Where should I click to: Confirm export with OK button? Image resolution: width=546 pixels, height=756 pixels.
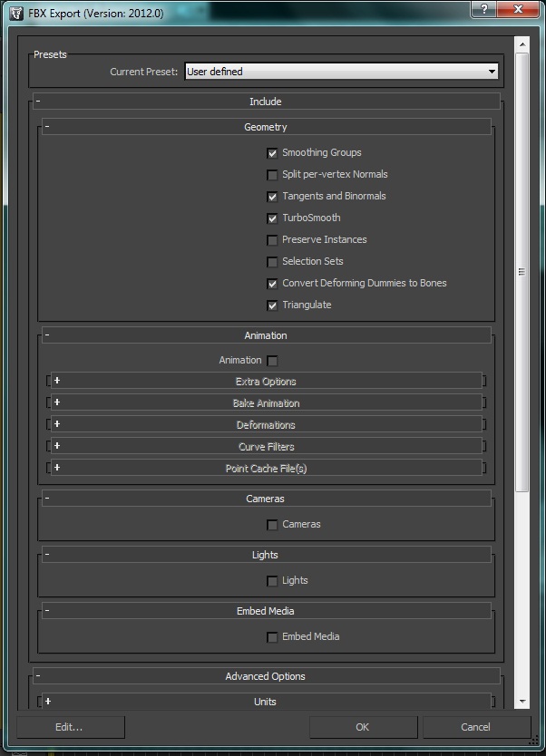click(363, 727)
